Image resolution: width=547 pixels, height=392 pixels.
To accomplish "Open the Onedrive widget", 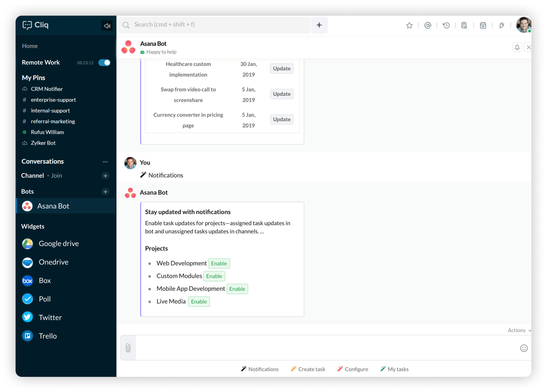I will tap(45, 262).
